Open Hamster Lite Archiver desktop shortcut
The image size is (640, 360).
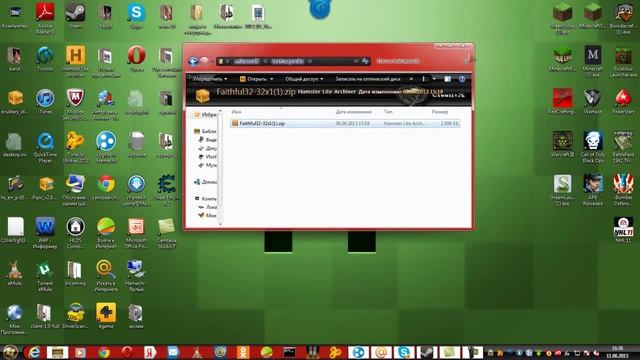[76, 60]
